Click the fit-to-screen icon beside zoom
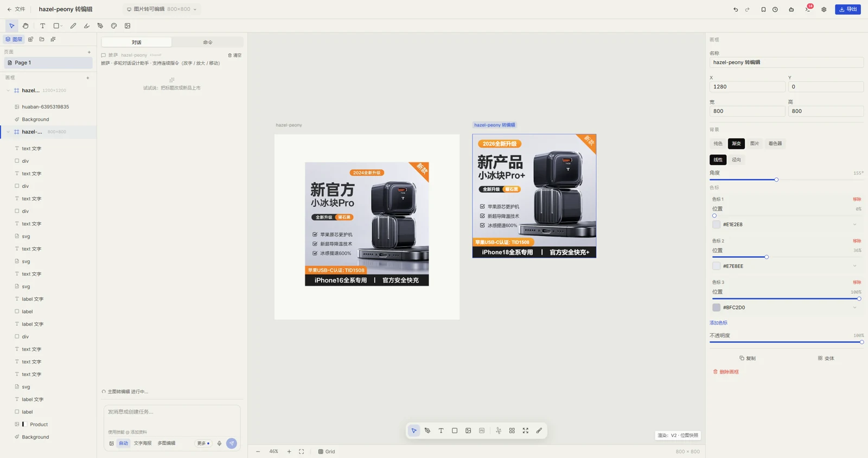The image size is (868, 458). [x=302, y=451]
